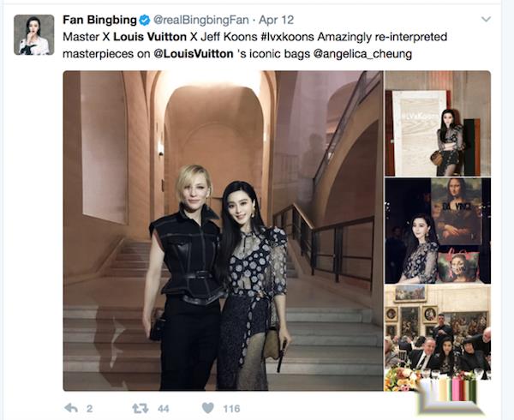This screenshot has width=514, height=420.
Task: Enlarge the main staircase photo
Action: (x=224, y=231)
